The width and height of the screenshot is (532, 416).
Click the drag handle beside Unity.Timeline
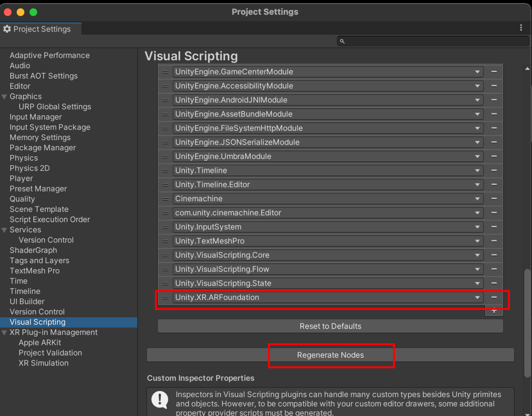[x=164, y=170]
